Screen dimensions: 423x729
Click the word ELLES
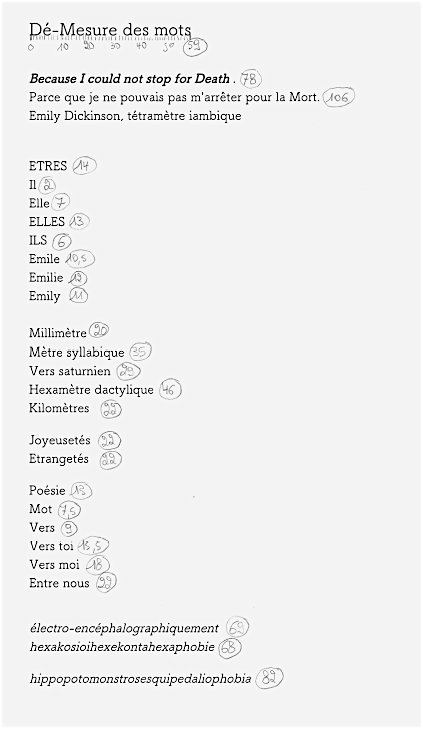pyautogui.click(x=46, y=222)
